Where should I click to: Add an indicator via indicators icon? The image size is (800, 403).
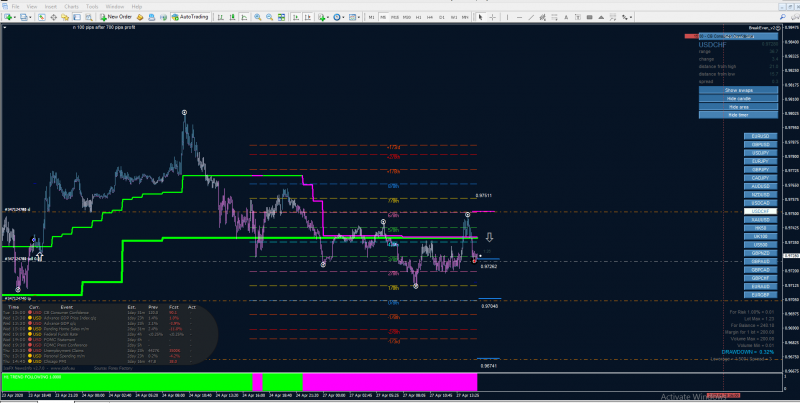point(322,17)
